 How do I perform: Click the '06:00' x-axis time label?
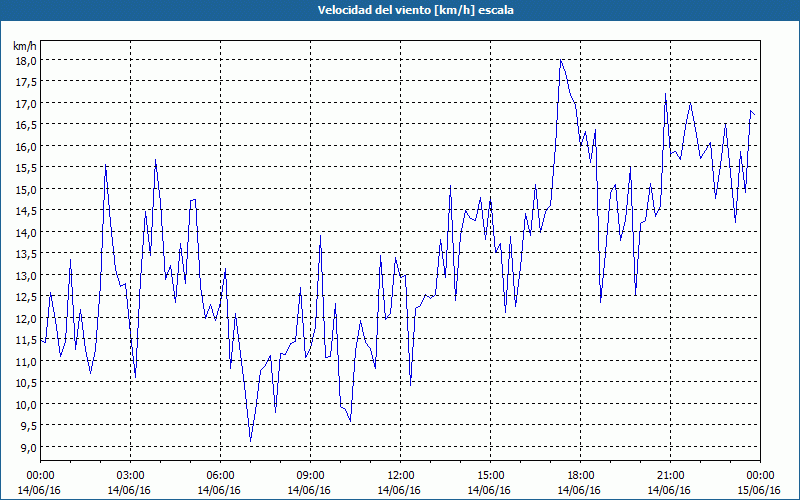pyautogui.click(x=220, y=476)
